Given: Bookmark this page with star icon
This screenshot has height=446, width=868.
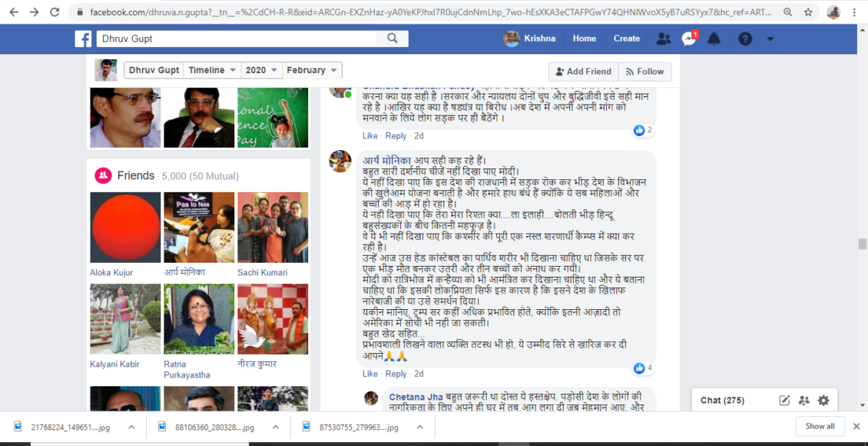Looking at the screenshot, I should (808, 12).
